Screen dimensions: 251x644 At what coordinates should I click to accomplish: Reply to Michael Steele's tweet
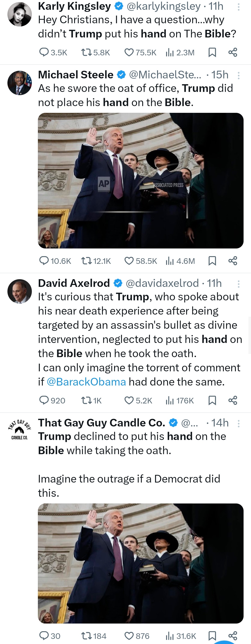(x=44, y=261)
